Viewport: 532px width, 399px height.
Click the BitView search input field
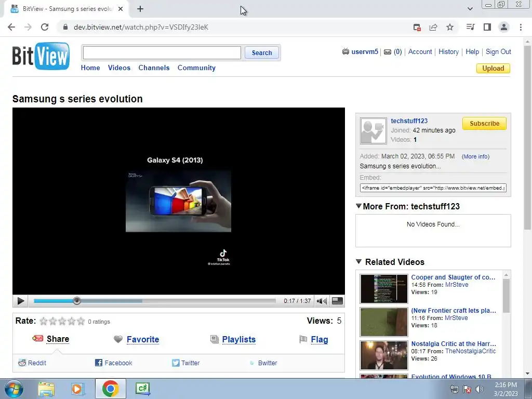tap(162, 52)
